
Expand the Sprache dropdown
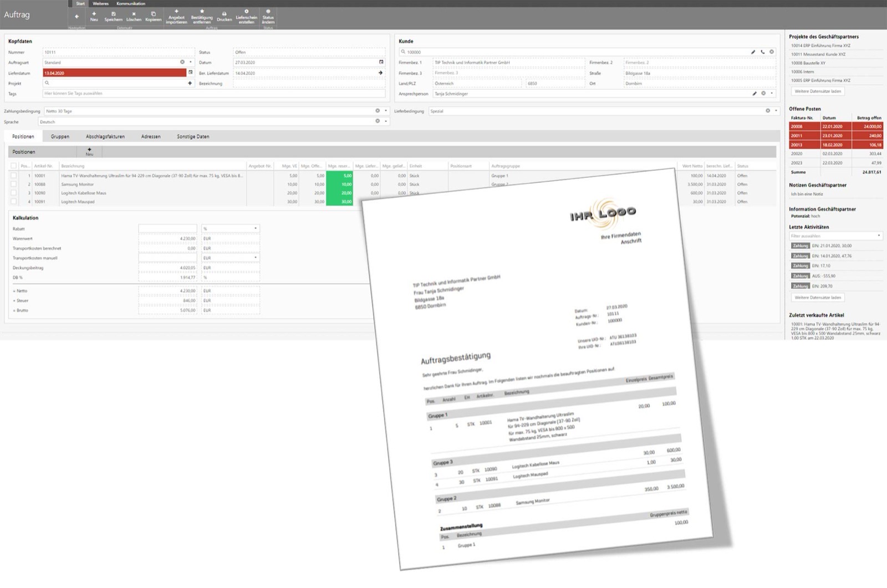coord(386,121)
